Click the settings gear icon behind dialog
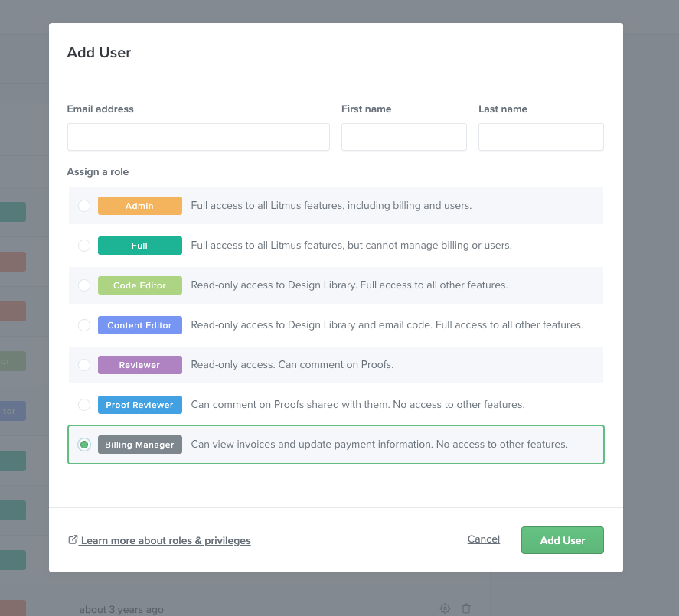 click(x=445, y=608)
